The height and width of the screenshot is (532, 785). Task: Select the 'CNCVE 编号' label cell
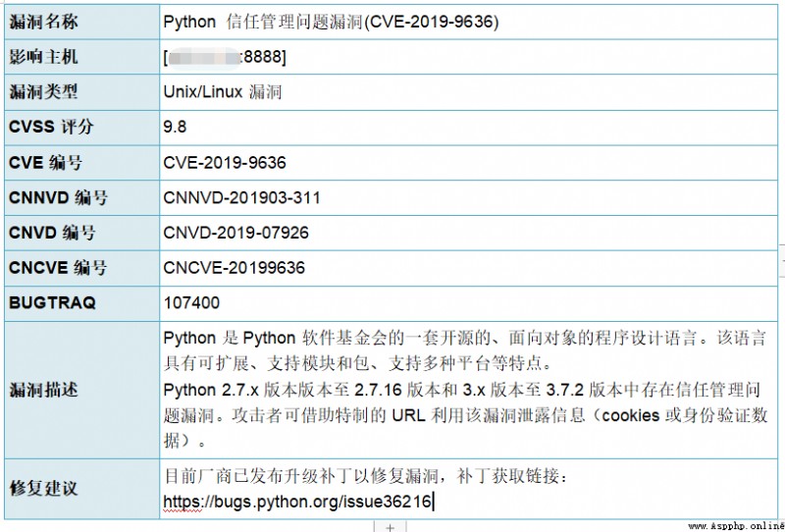coord(82,268)
